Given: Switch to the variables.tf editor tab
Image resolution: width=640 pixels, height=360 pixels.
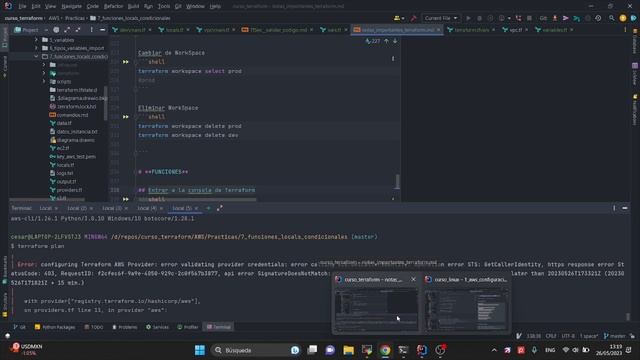Looking at the screenshot, I should point(554,30).
